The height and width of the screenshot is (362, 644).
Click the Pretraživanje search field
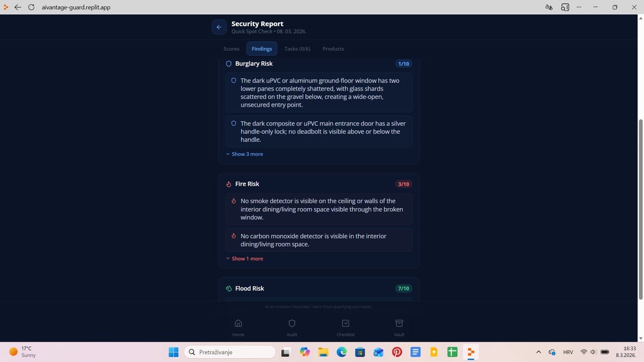click(231, 352)
